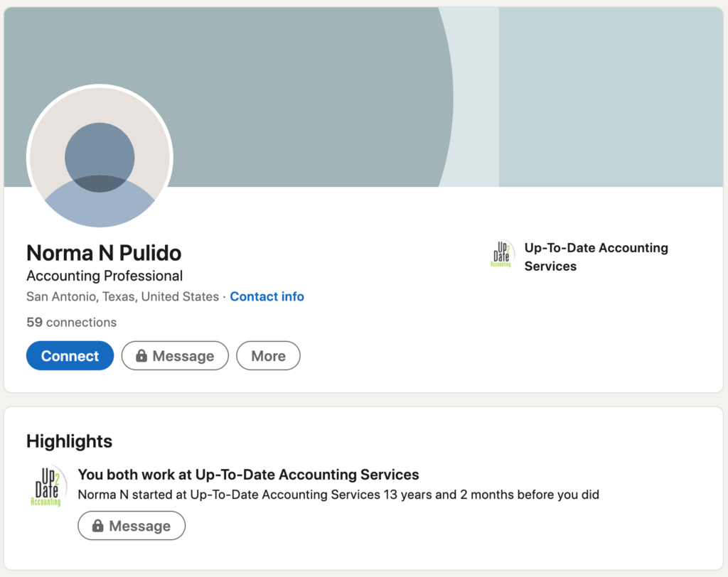Image resolution: width=728 pixels, height=577 pixels.
Task: Click the default profile avatar placeholder
Action: (x=100, y=156)
